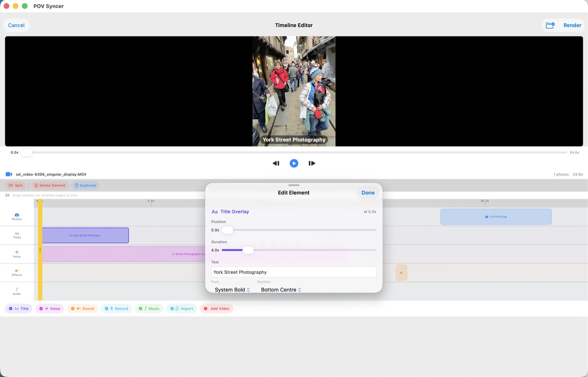The width and height of the screenshot is (588, 377).
Task: Click the playback scrubber handle at 0.0s
Action: point(26,152)
